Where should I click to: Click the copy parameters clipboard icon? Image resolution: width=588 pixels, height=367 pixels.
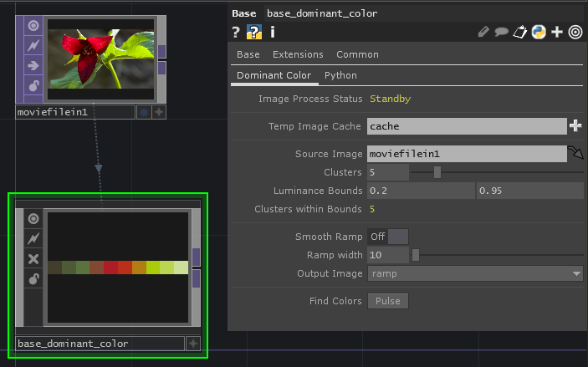point(519,33)
